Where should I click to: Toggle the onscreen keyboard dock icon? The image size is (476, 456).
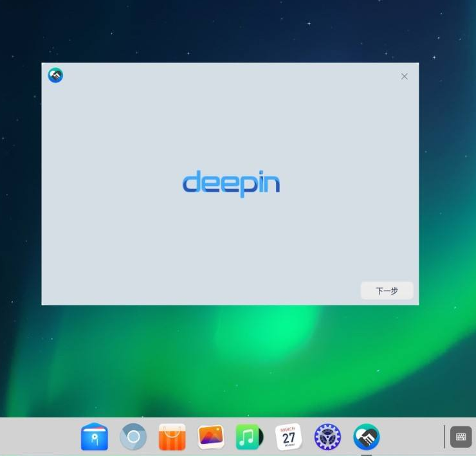click(461, 437)
